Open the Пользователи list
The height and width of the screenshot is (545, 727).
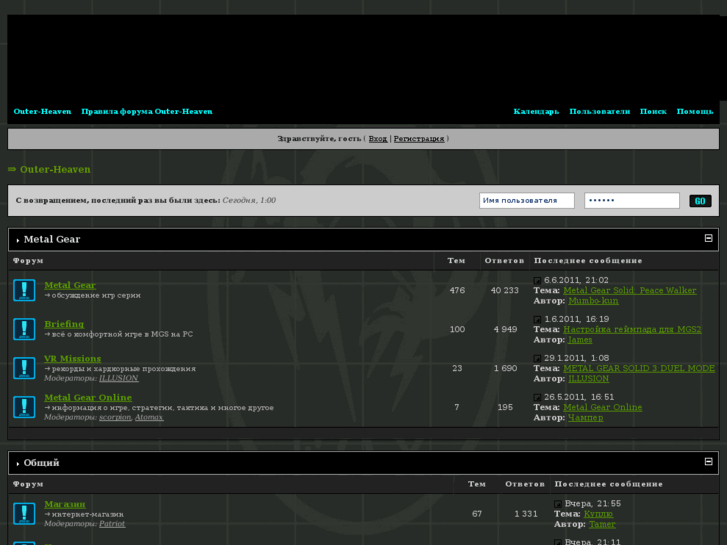tap(599, 111)
